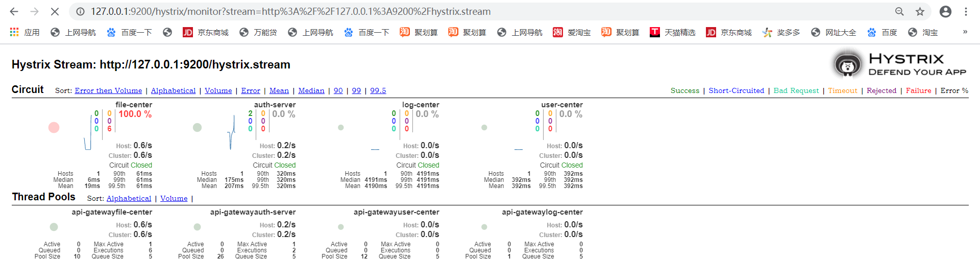Open the 百度 paw bookmark next to 淘宝
Screen dimensions: 980x280
pyautogui.click(x=882, y=32)
